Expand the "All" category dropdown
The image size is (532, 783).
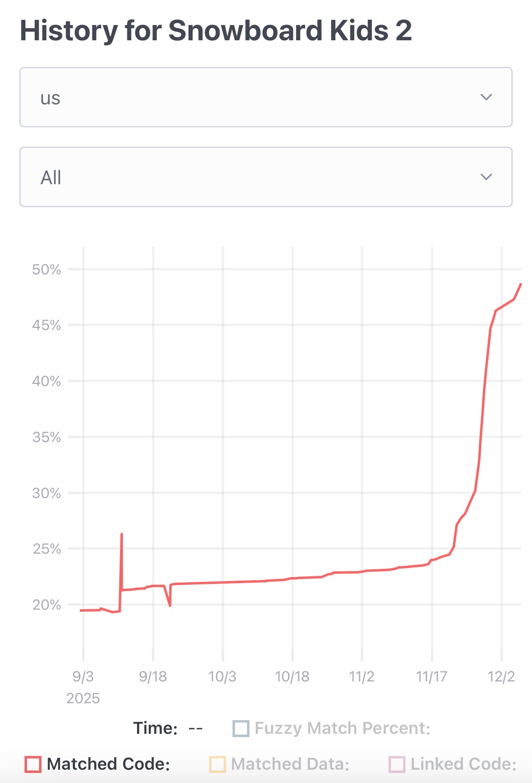pos(266,177)
